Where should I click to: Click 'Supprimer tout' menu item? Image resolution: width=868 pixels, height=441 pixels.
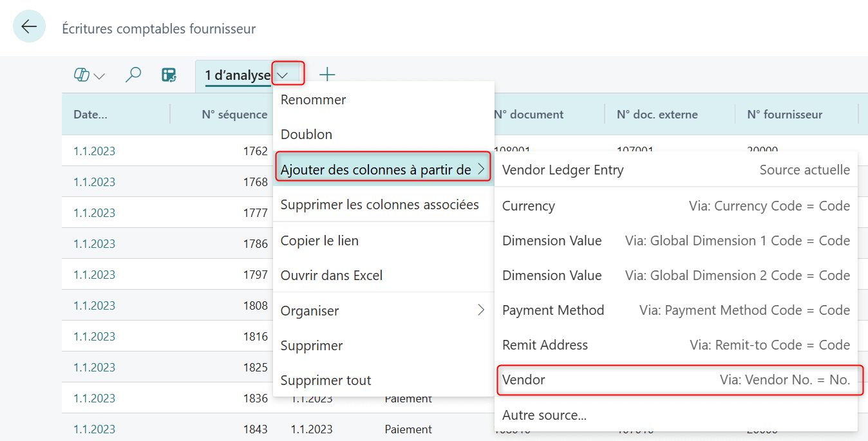(x=326, y=380)
